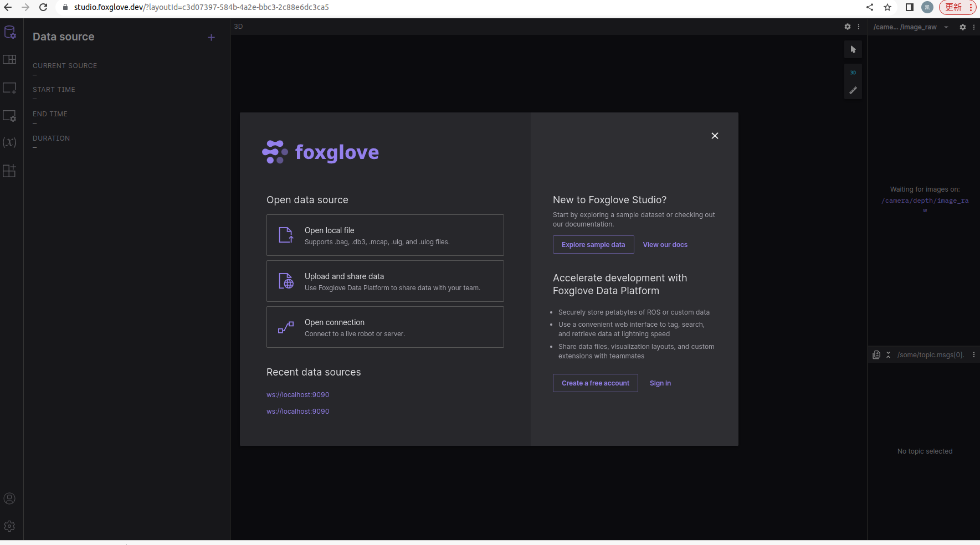Open Raw Messages panel three-dot menu
The image size is (980, 545).
coord(974,355)
